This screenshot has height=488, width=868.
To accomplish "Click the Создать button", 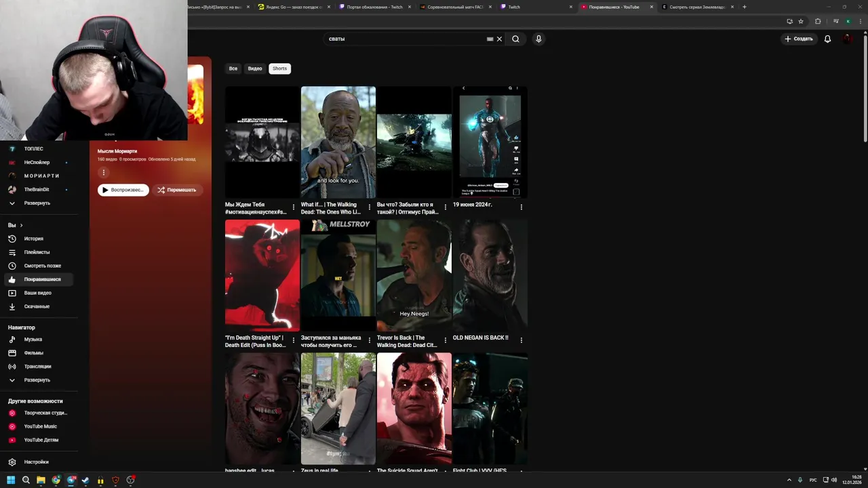I will click(x=798, y=39).
